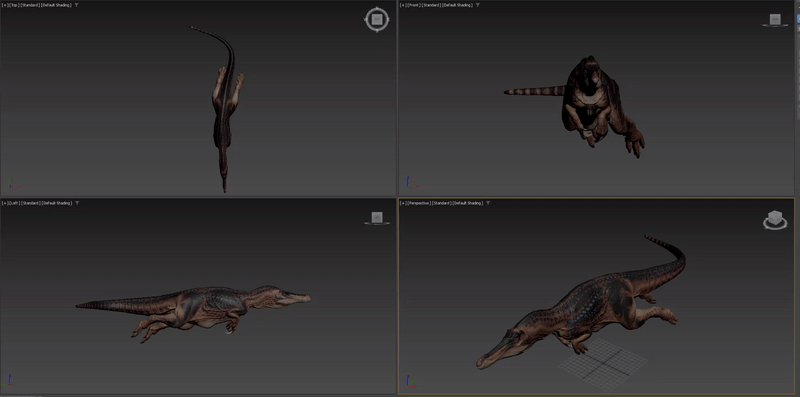Screen dimensions: 800x397
Task: Click the ViewCube in the Top viewport
Action: click(x=377, y=20)
